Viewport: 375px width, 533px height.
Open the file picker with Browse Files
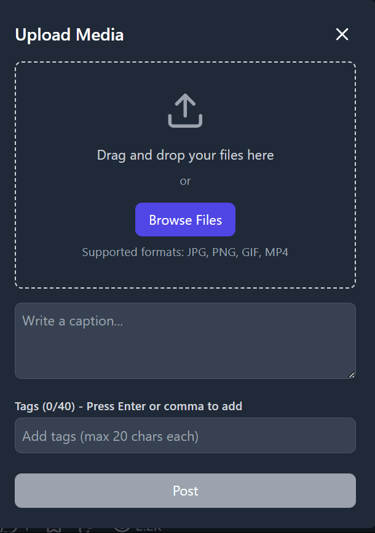pyautogui.click(x=185, y=220)
